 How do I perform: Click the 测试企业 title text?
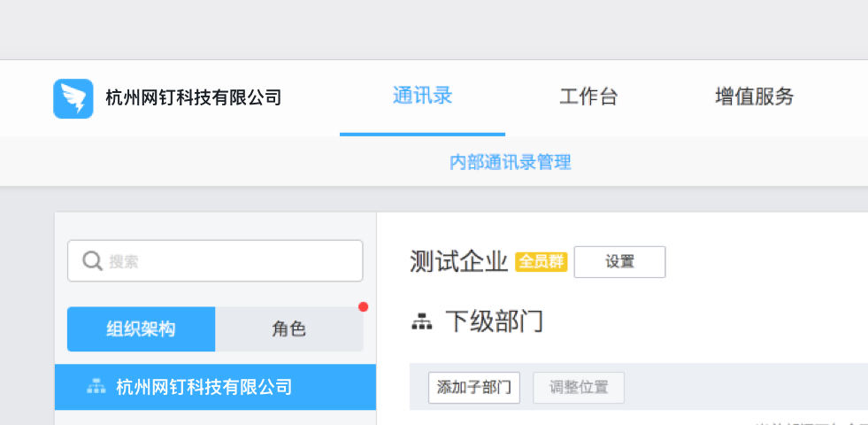(x=459, y=261)
